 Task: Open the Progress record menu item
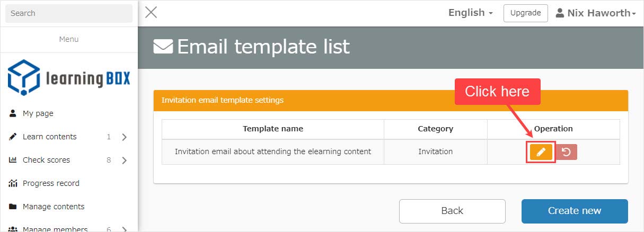click(x=51, y=183)
